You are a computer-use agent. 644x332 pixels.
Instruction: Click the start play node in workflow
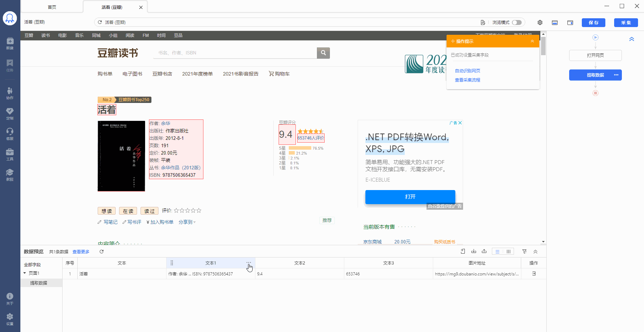[x=596, y=37]
